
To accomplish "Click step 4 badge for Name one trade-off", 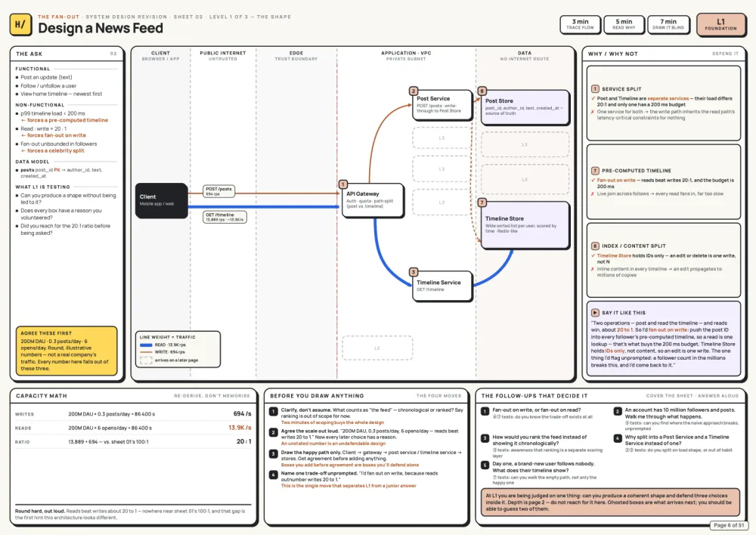I will click(x=273, y=475).
